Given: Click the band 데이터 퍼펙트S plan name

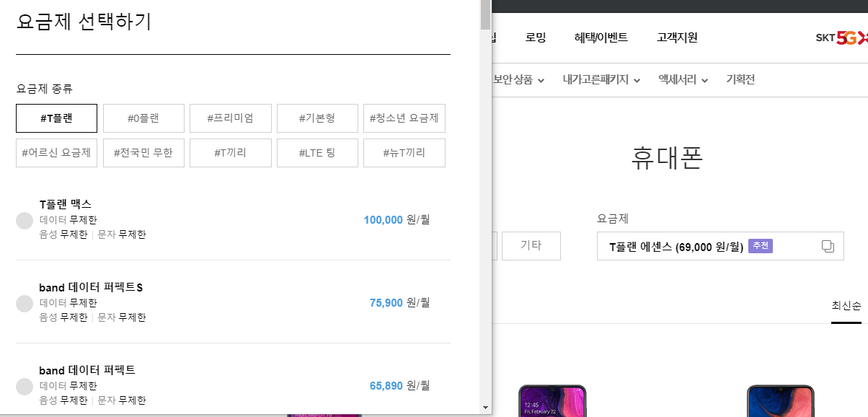Looking at the screenshot, I should click(x=92, y=287).
